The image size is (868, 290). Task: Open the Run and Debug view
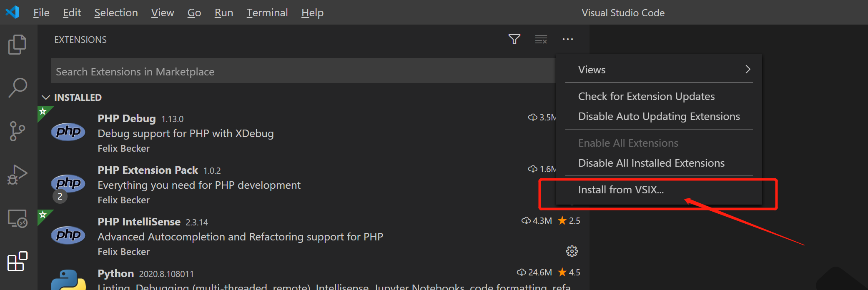(17, 175)
